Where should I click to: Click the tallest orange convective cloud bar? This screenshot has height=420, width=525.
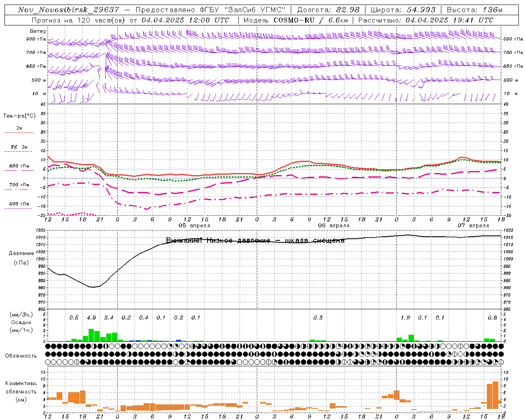click(x=495, y=395)
